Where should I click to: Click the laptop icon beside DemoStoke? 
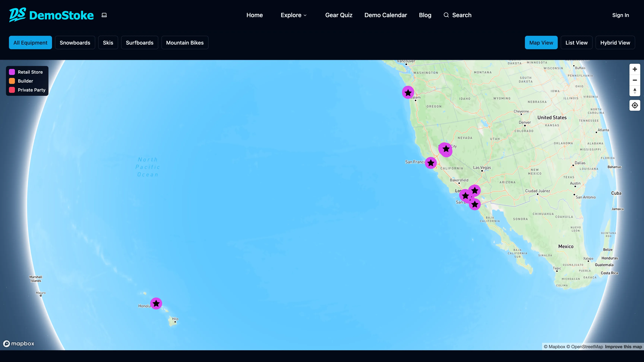(x=104, y=15)
